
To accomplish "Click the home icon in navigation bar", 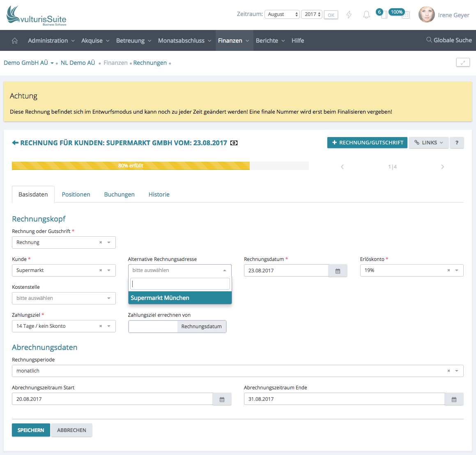I will tap(15, 41).
